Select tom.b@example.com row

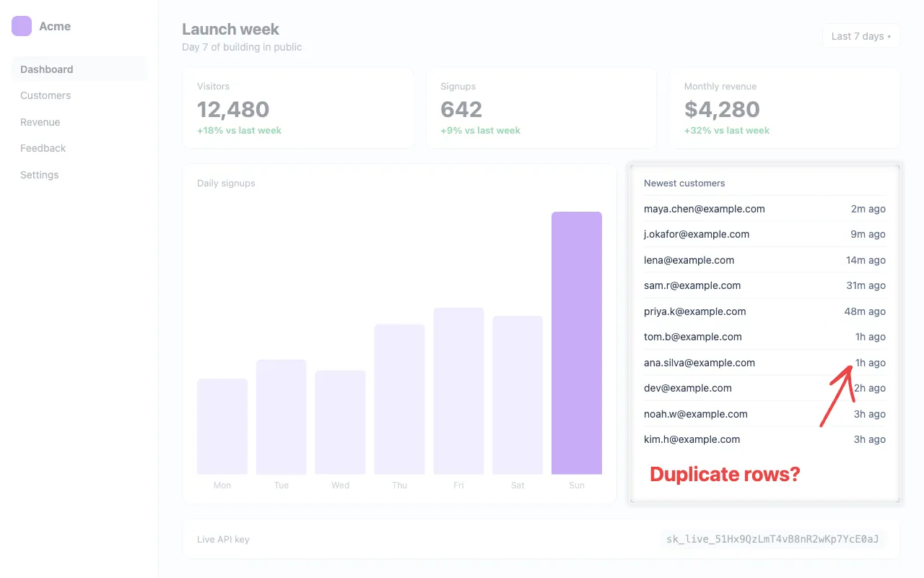tap(764, 337)
